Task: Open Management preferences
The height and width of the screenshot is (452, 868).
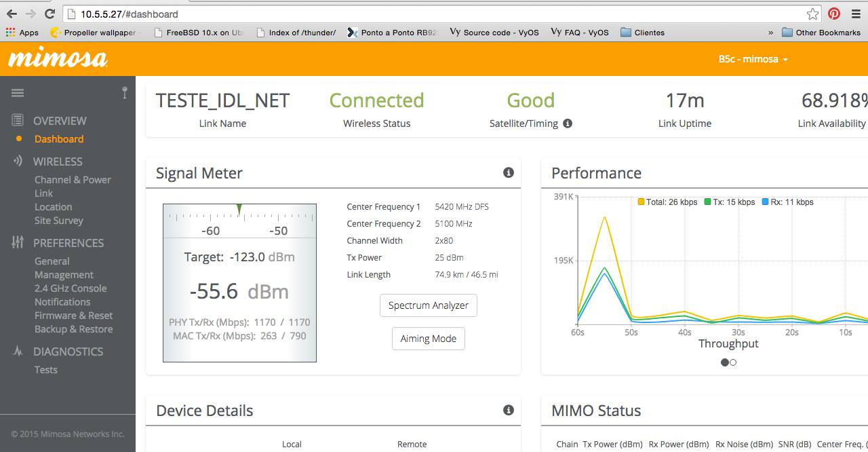Action: pyautogui.click(x=64, y=274)
